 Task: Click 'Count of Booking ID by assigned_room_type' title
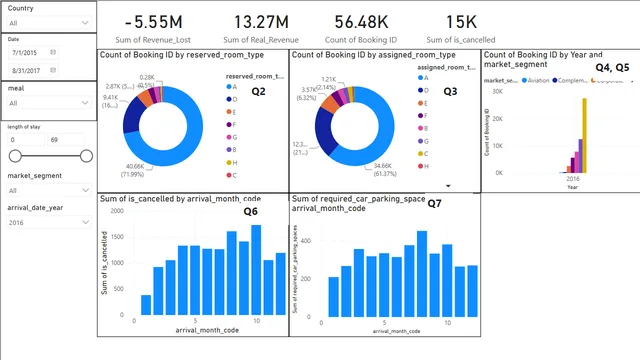click(373, 55)
